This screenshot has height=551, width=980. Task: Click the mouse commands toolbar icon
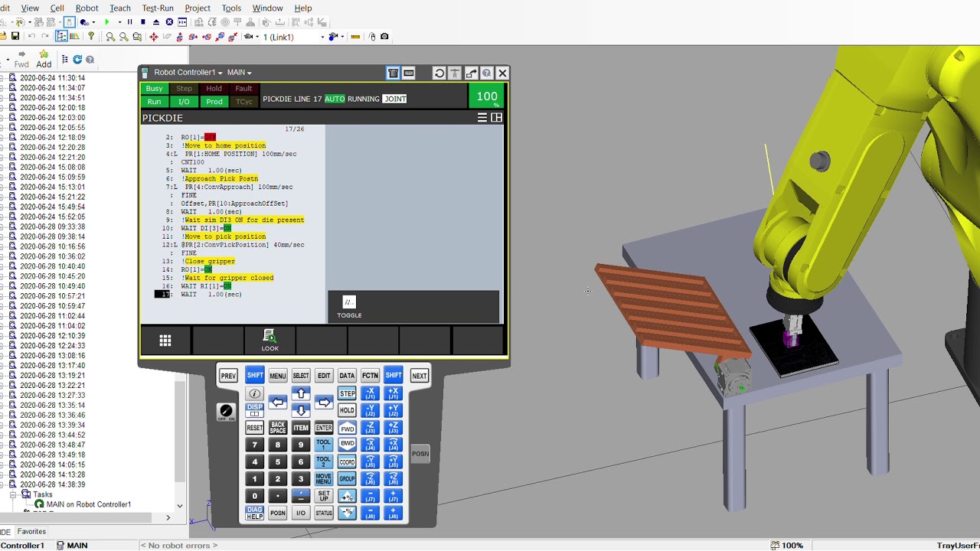[372, 37]
